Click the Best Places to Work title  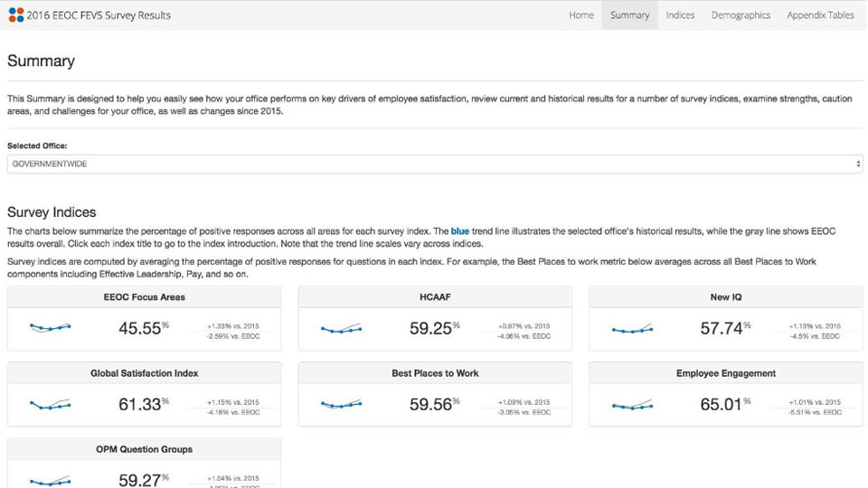[x=435, y=373]
